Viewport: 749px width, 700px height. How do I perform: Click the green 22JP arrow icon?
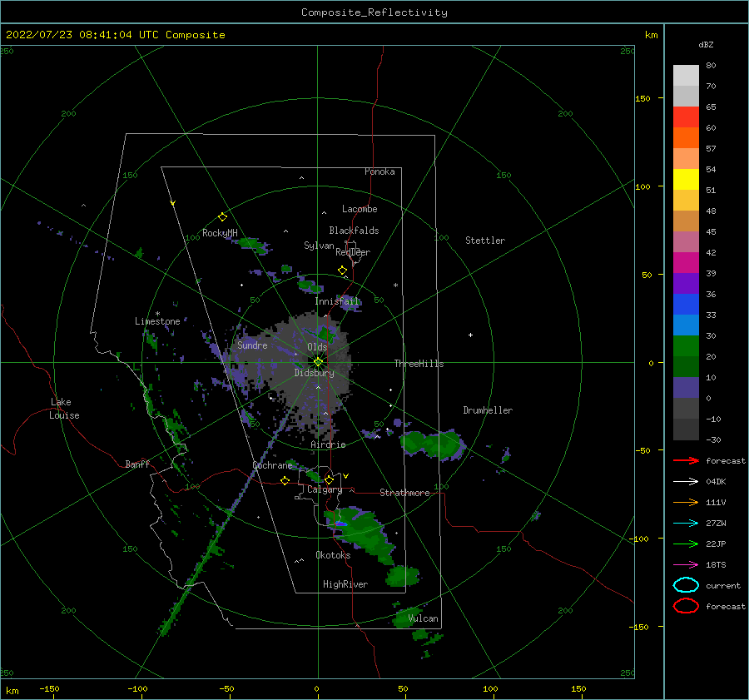coord(686,544)
